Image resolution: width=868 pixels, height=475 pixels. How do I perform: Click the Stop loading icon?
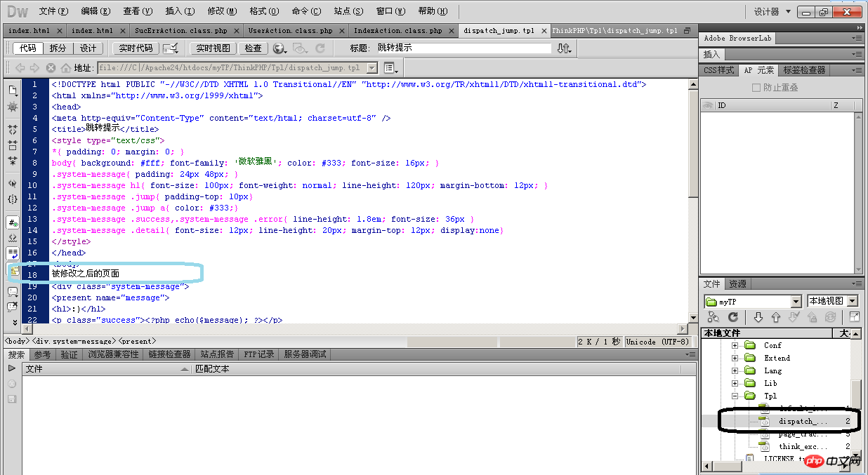[x=51, y=68]
